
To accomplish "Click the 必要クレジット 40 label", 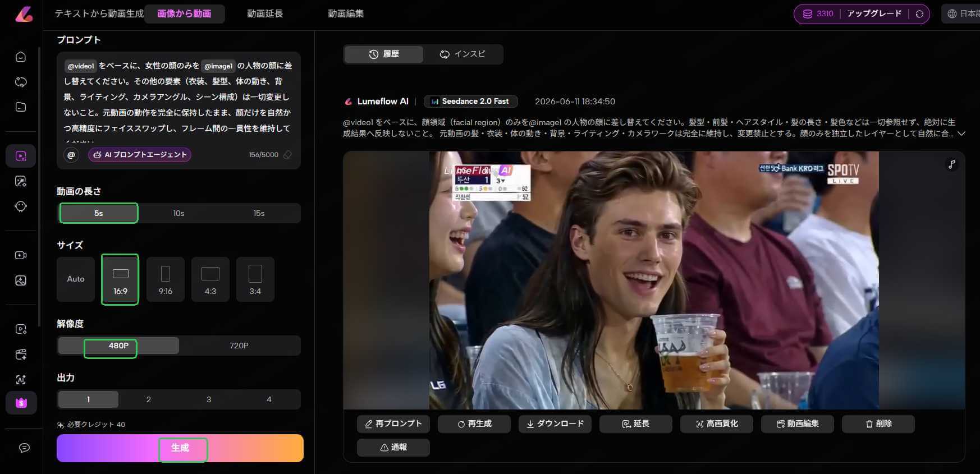I will click(x=96, y=425).
